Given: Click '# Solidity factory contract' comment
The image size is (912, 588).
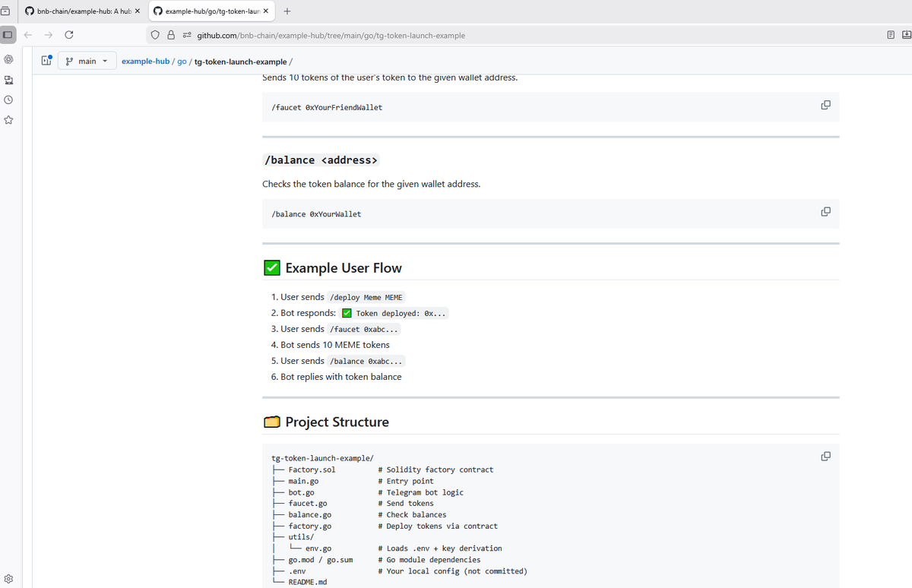Looking at the screenshot, I should click(x=435, y=469).
